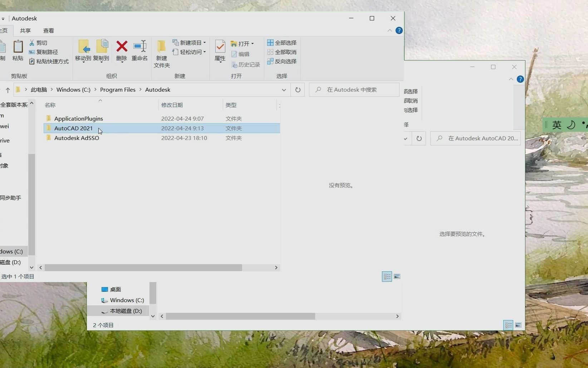Select 本地磁盘 (D:) in background window tree
This screenshot has height=368, width=588.
point(122,311)
